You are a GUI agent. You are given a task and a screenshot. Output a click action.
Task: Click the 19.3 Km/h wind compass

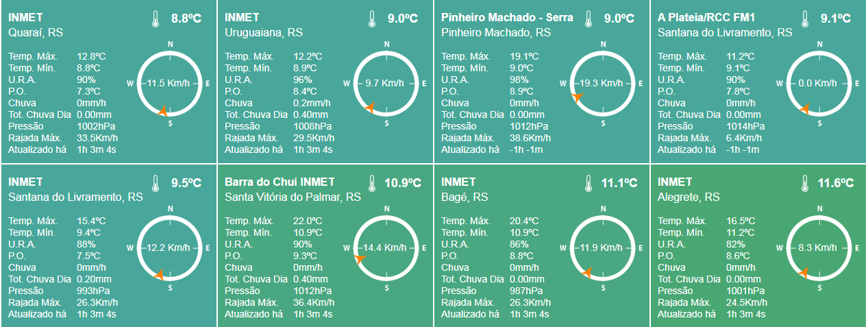point(603,83)
